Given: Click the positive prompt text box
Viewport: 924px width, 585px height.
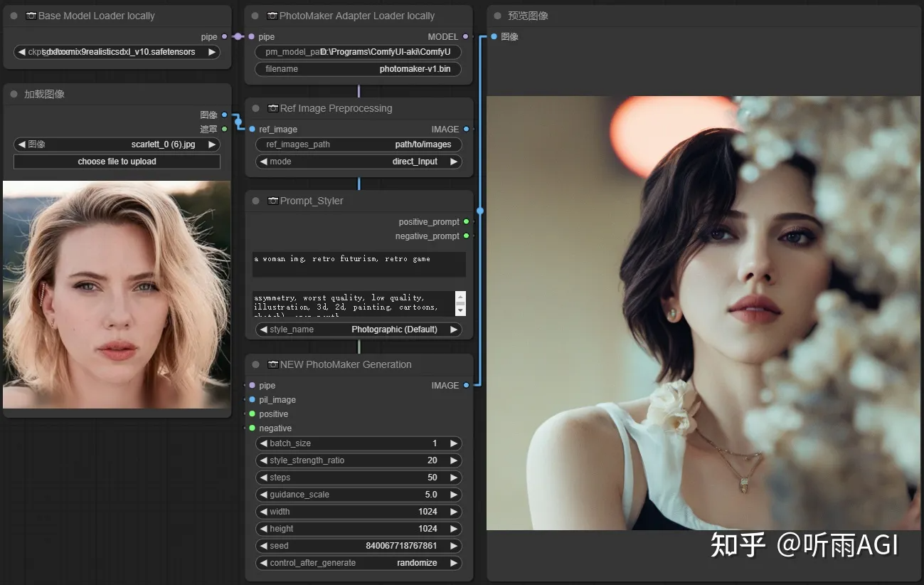Looking at the screenshot, I should tap(359, 264).
